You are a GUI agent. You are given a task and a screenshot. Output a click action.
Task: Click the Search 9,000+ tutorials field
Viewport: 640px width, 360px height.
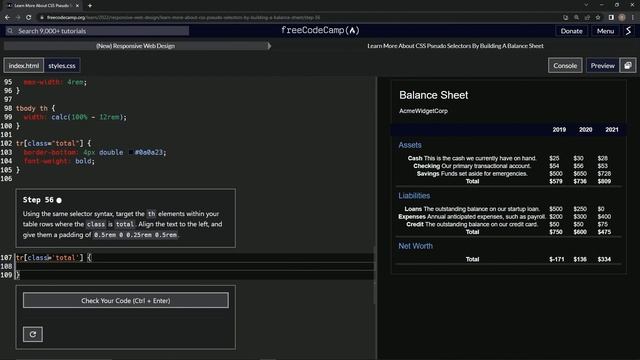[x=97, y=31]
